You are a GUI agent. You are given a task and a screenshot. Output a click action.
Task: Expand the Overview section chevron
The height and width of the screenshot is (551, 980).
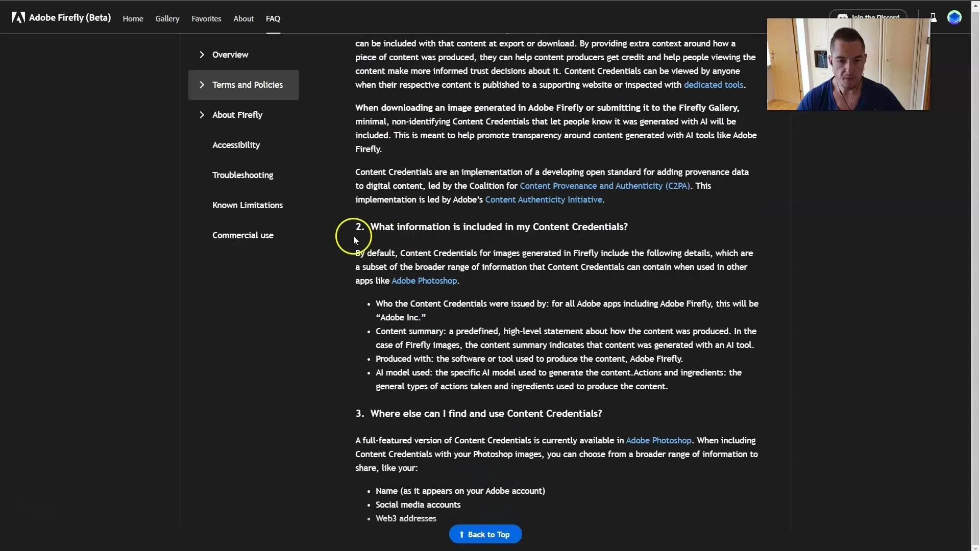coord(202,55)
